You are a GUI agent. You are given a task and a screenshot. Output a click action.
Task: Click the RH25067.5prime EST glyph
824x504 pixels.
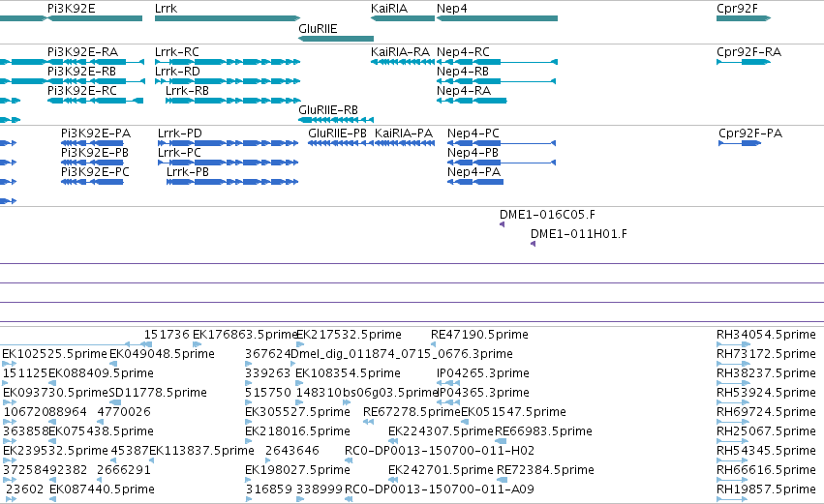click(x=733, y=441)
